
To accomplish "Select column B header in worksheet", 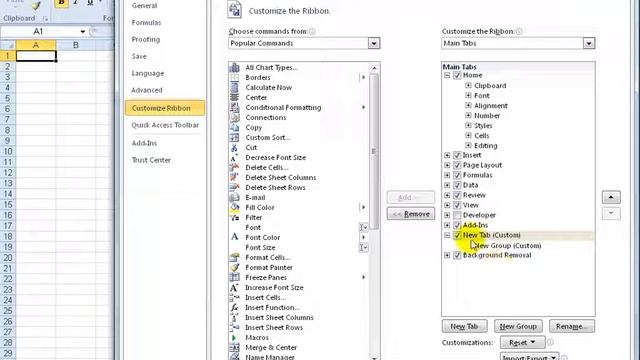I will click(76, 45).
